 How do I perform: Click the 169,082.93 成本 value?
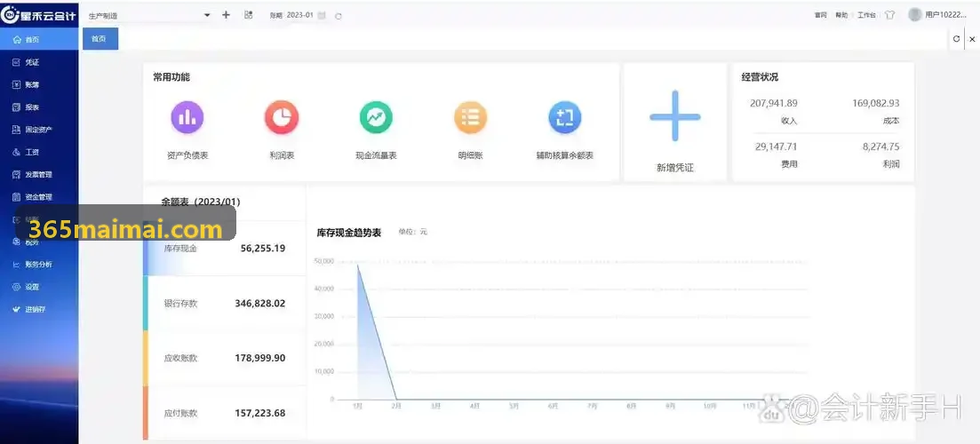point(876,103)
